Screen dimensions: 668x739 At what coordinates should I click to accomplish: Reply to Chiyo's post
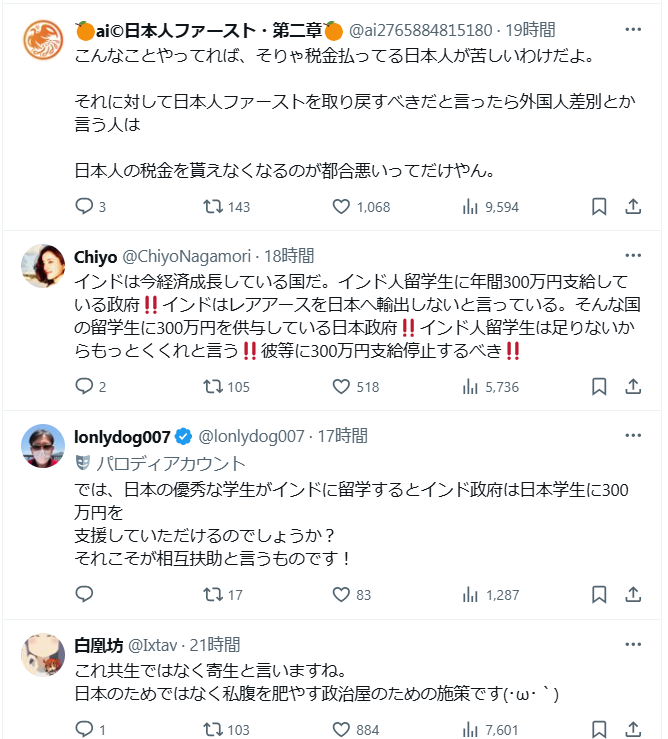click(x=84, y=386)
